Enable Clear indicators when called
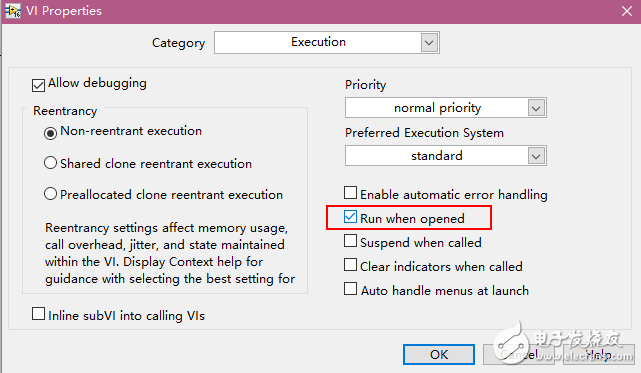Image resolution: width=641 pixels, height=373 pixels. point(350,265)
